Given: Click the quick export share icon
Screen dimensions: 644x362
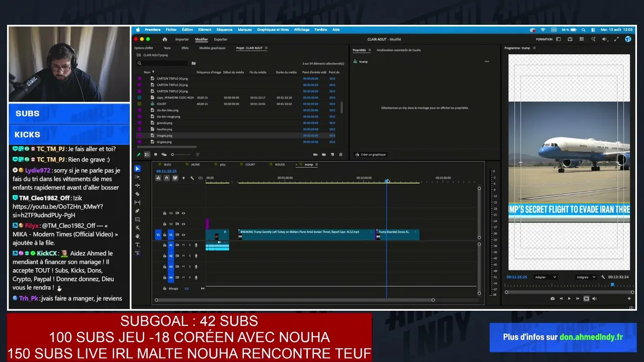Looking at the screenshot, I should point(570,39).
